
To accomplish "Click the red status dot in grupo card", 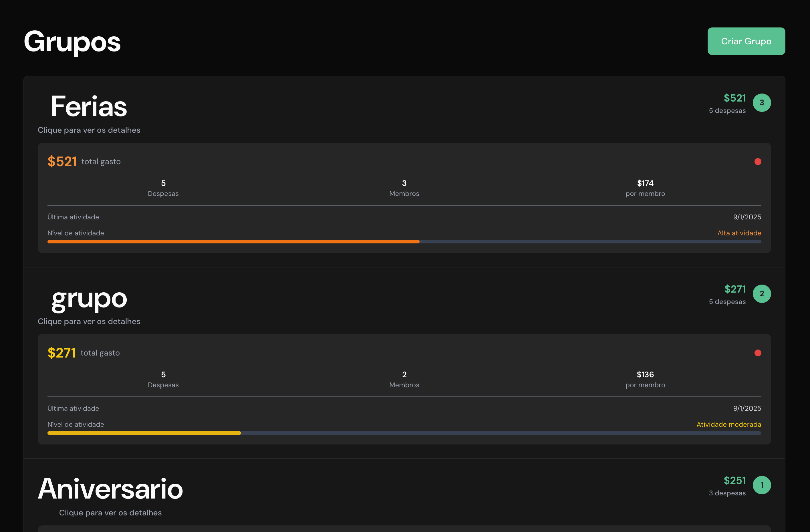I will pos(758,353).
